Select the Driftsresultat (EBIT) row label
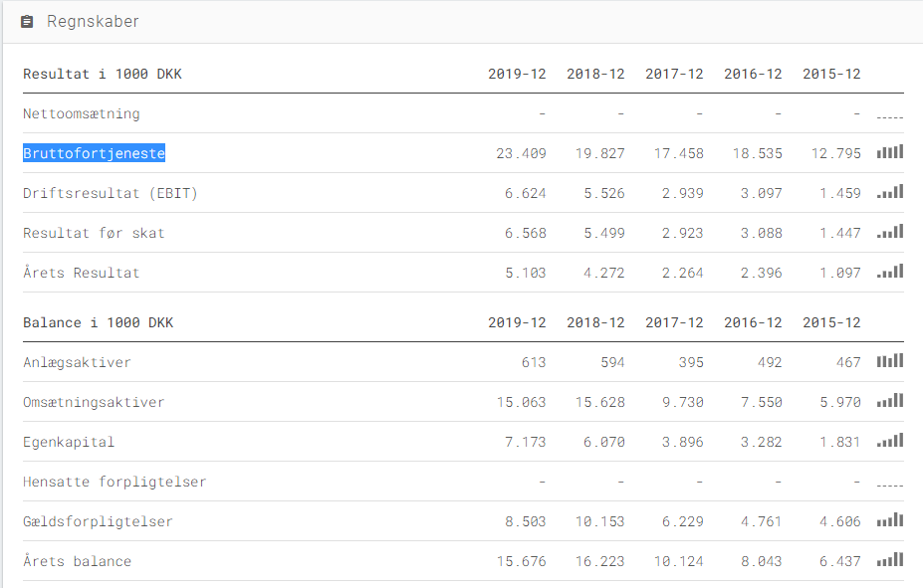Screen dimensions: 923x588 click(x=111, y=193)
